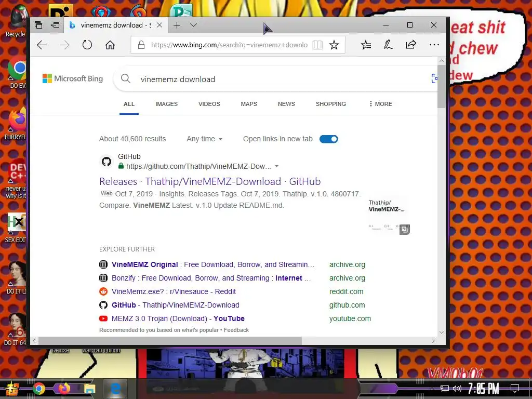Click the Bing search magnifier icon
The image size is (532, 399).
(126, 79)
